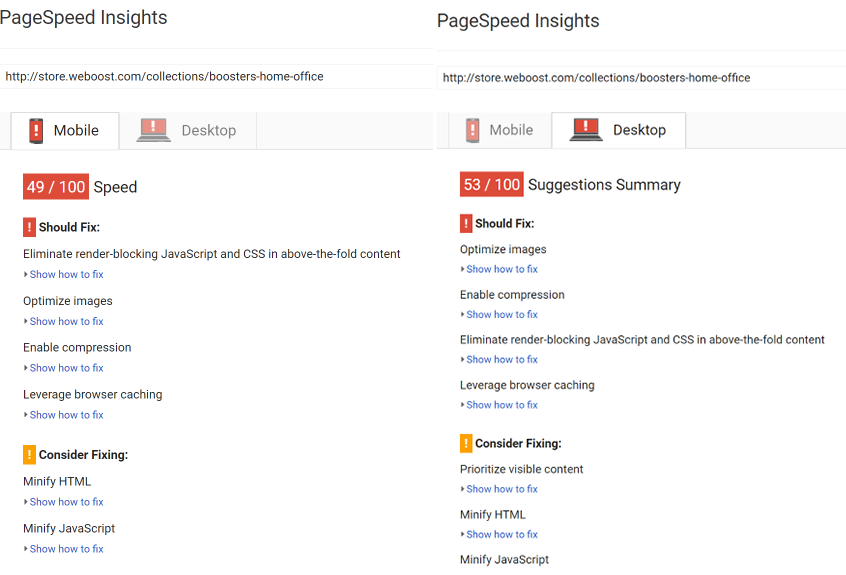The image size is (846, 575).
Task: Click 'Should Fix:' heading in the desktop panel
Action: [504, 224]
